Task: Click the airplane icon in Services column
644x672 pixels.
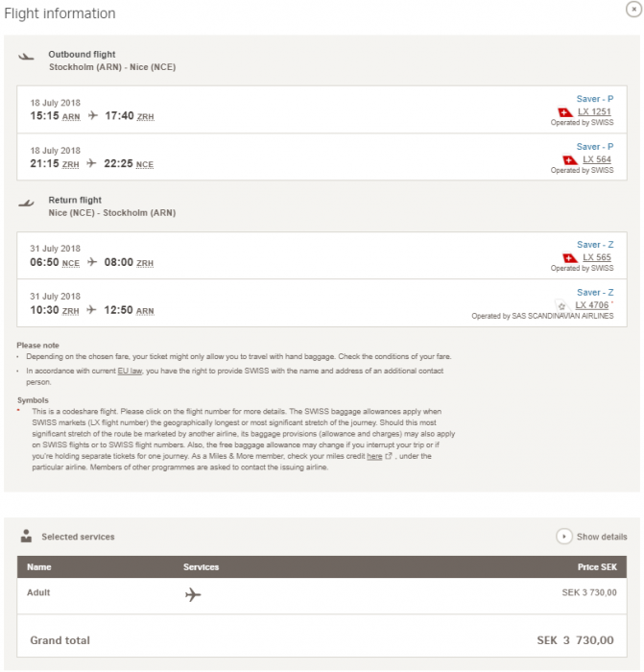Action: coord(193,595)
